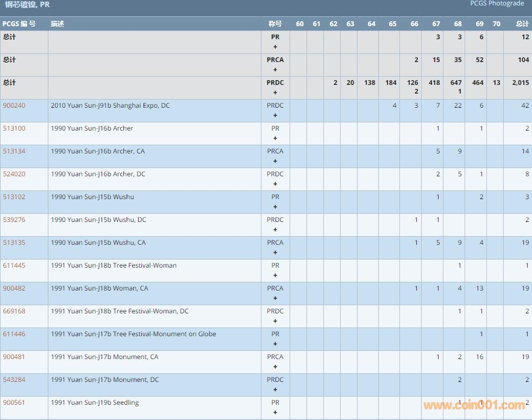Click the 总计 column header at right

(x=522, y=24)
